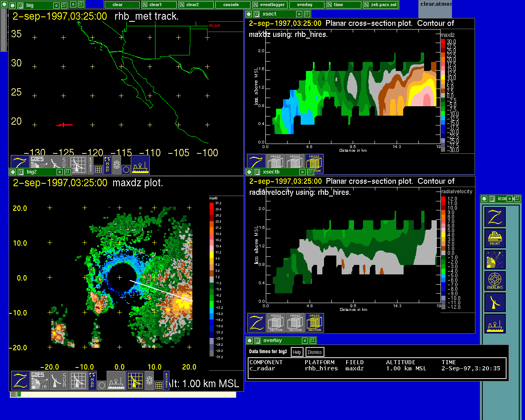Click the yellow CROSS SECTION icon in xsect window

point(314,164)
